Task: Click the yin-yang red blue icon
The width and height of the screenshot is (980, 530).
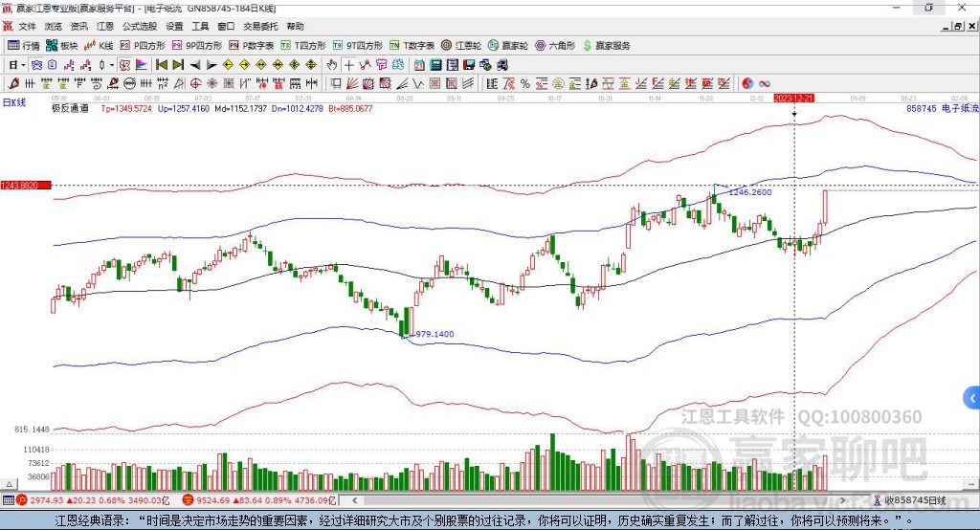Action: pyautogui.click(x=747, y=84)
